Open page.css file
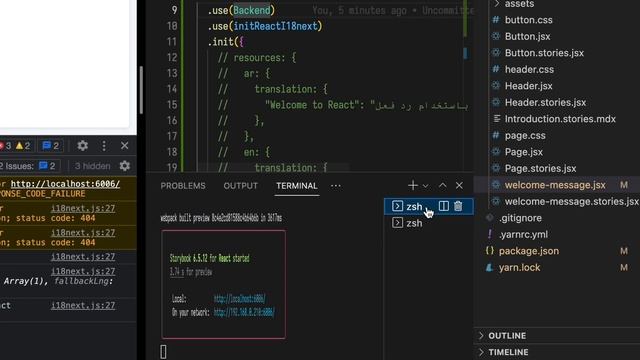 [x=525, y=136]
